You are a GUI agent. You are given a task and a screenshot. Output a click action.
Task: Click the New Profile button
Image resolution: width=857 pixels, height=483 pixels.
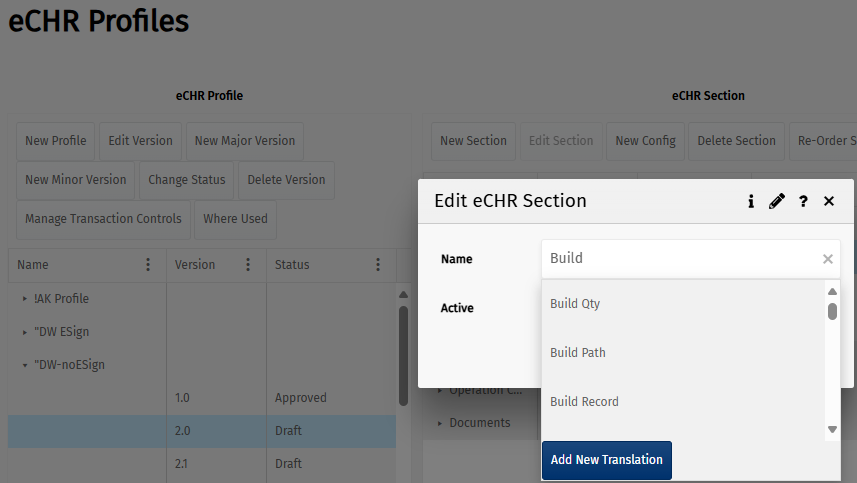pos(55,141)
